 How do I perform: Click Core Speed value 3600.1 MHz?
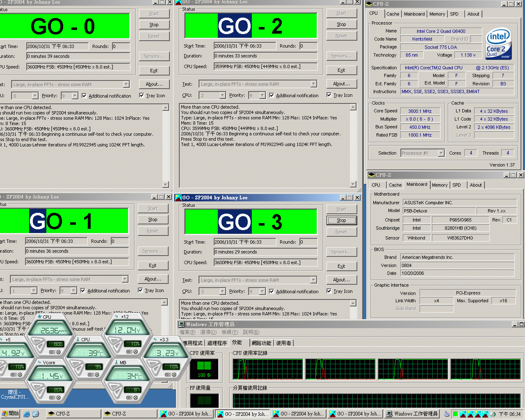[x=420, y=111]
